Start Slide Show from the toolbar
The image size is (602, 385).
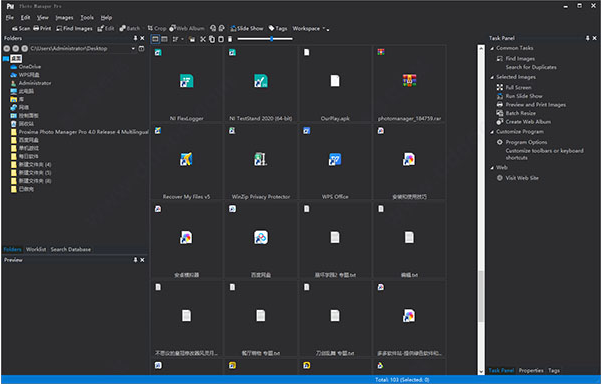coord(246,28)
